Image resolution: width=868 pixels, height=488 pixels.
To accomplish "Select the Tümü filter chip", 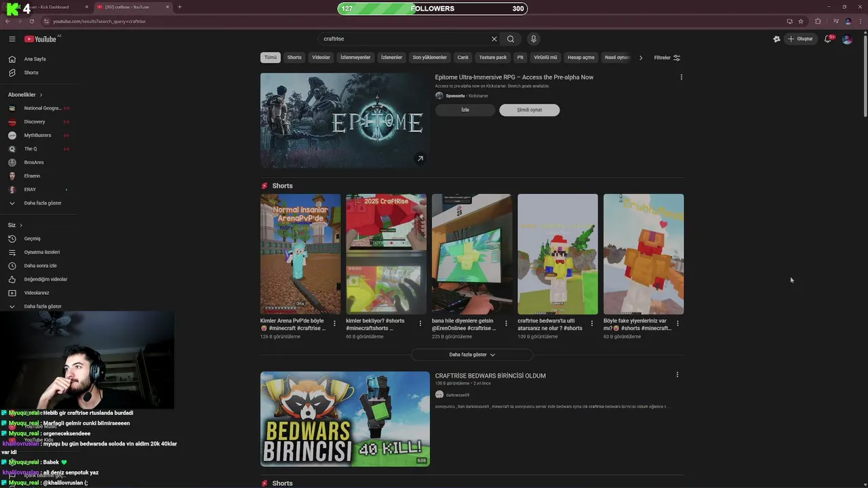I will (x=271, y=58).
